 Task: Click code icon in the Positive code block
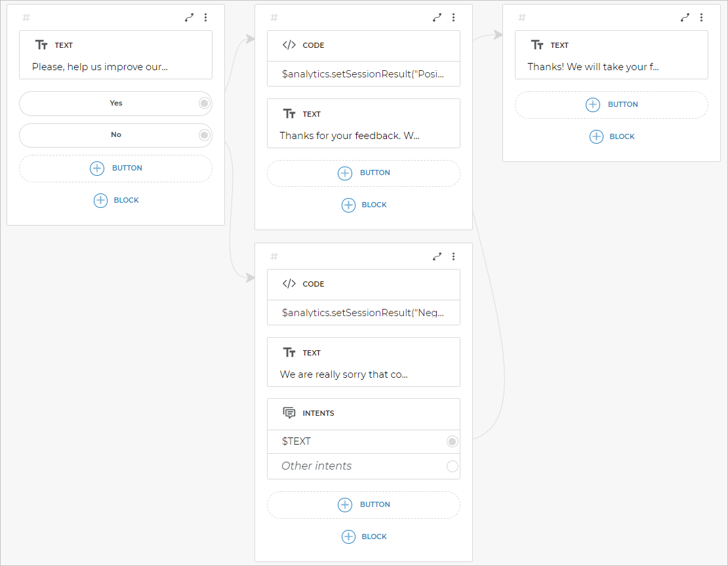289,45
